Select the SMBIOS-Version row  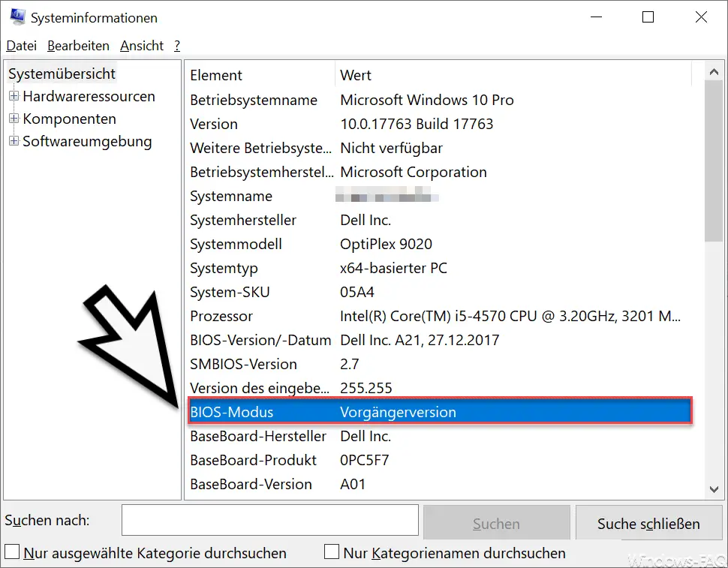point(440,364)
